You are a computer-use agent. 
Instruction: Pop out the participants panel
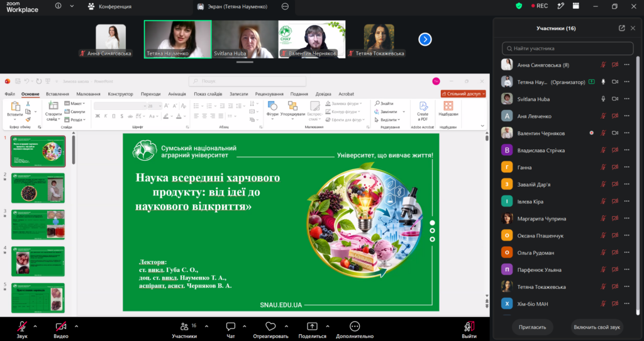622,28
